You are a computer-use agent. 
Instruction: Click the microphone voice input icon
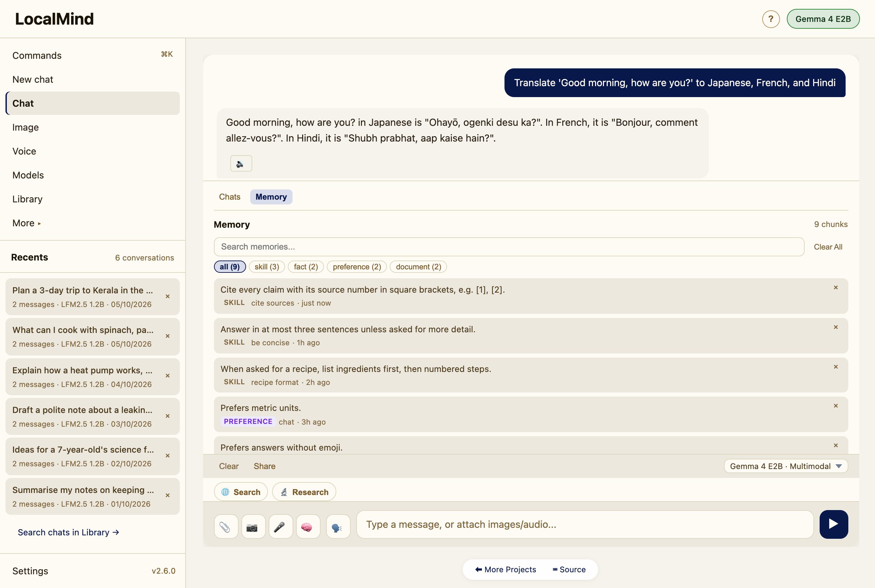click(280, 526)
